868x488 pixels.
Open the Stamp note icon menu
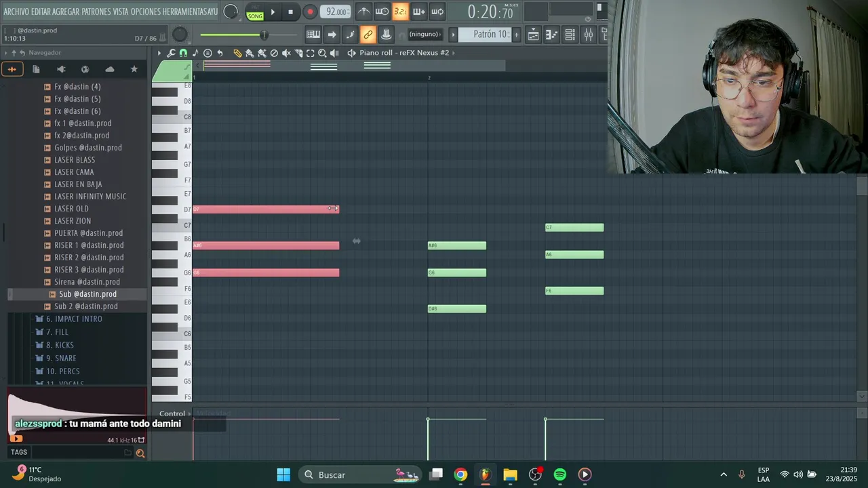(195, 53)
